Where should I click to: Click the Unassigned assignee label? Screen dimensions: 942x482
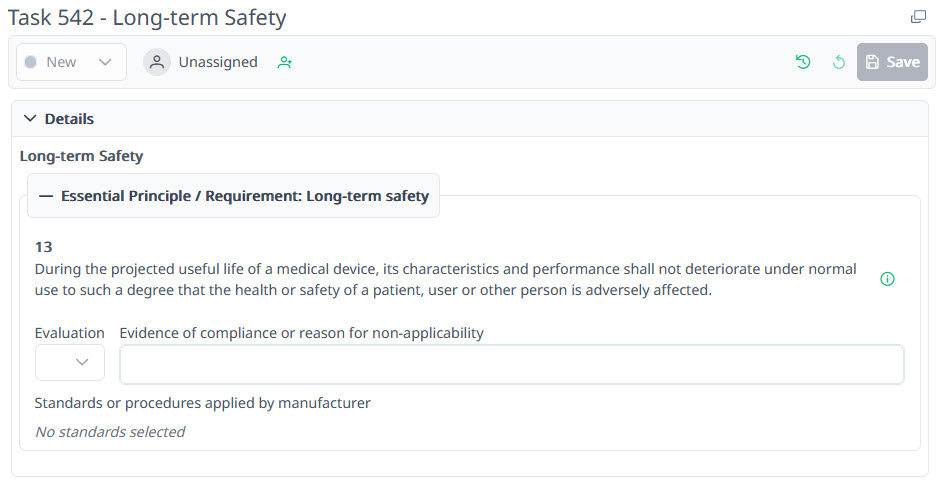coord(218,62)
